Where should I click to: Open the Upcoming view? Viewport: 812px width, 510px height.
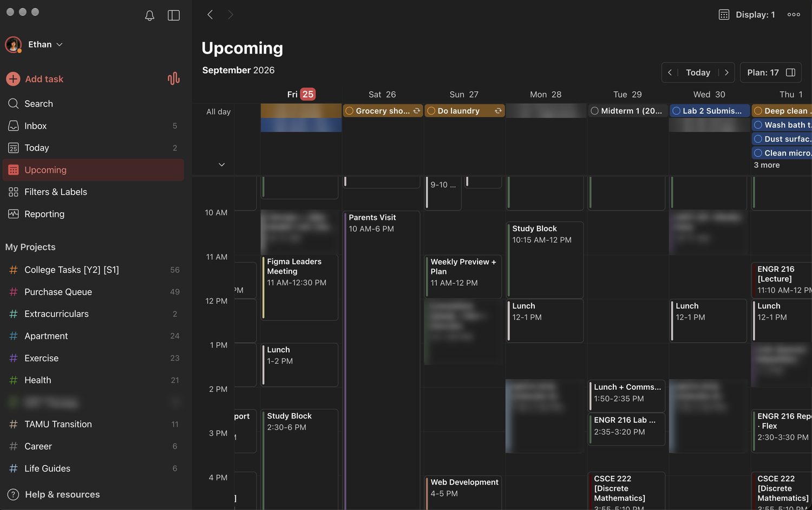(93, 170)
